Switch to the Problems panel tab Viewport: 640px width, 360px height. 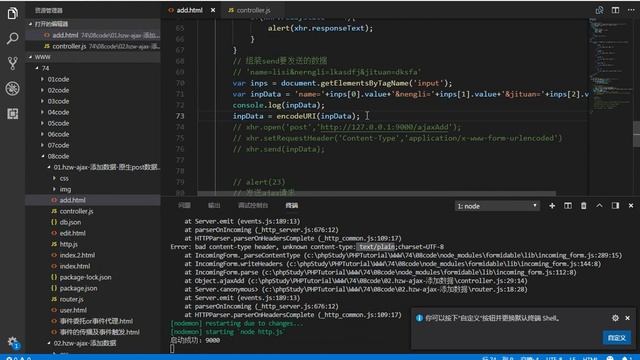pyautogui.click(x=184, y=205)
